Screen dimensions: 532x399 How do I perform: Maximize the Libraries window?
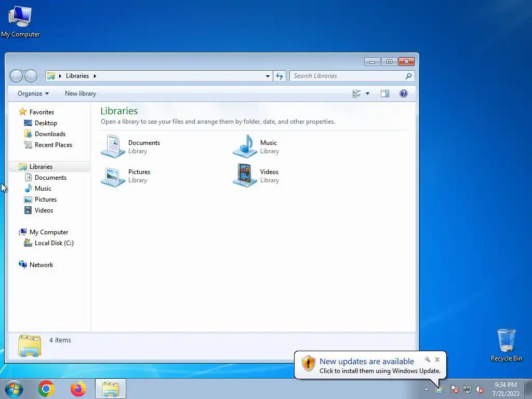tap(389, 62)
